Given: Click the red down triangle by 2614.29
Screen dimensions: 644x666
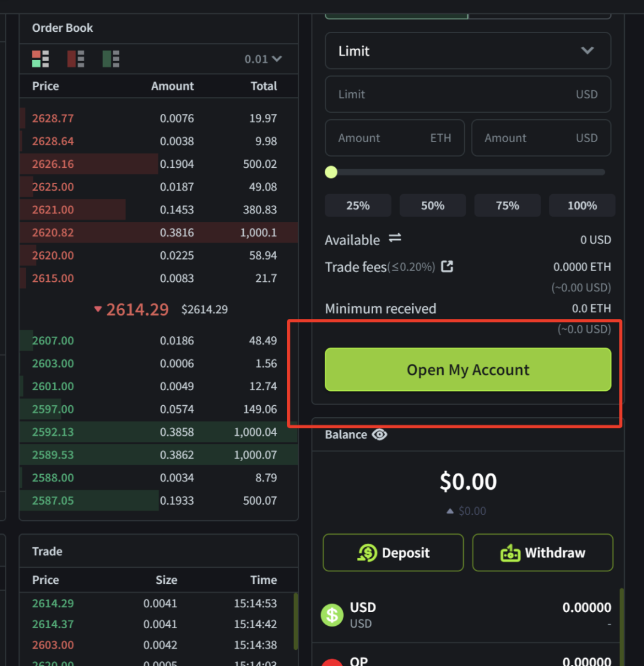Looking at the screenshot, I should [98, 310].
